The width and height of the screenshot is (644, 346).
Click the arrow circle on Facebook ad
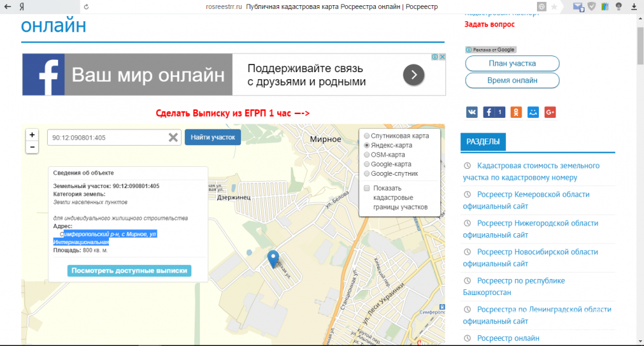point(414,75)
